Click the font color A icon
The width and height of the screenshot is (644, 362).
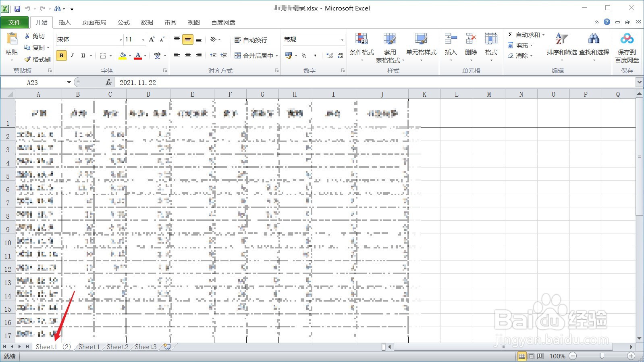(x=138, y=56)
